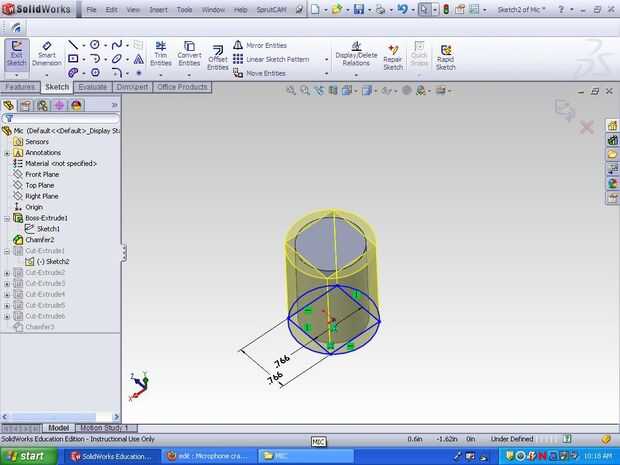620x465 pixels.
Task: Click the Zoom to Fit icon
Action: pyautogui.click(x=291, y=91)
